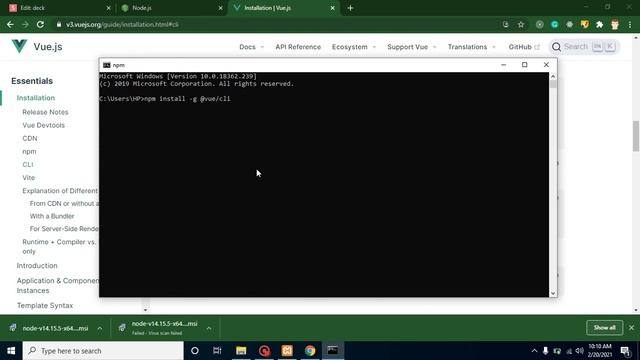The width and height of the screenshot is (640, 360).
Task: Open Windows Start menu
Action: pyautogui.click(x=11, y=351)
